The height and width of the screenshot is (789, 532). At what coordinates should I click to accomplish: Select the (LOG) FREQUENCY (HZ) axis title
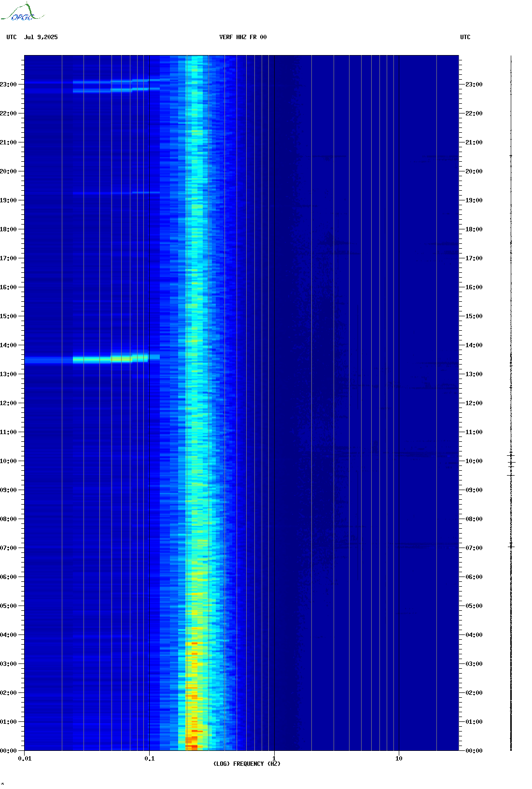pos(247,764)
